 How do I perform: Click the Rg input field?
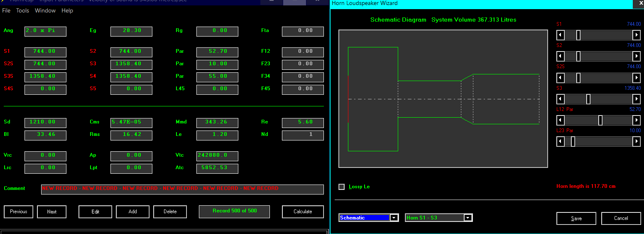point(217,31)
